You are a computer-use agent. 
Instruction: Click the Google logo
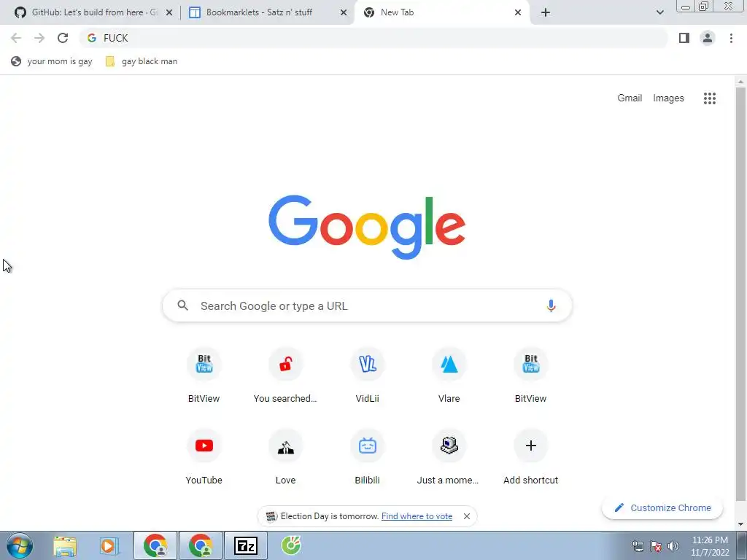(x=367, y=227)
